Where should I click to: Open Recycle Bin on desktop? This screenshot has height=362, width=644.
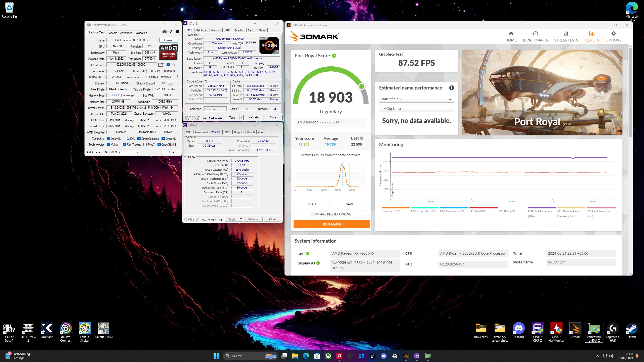(x=9, y=10)
